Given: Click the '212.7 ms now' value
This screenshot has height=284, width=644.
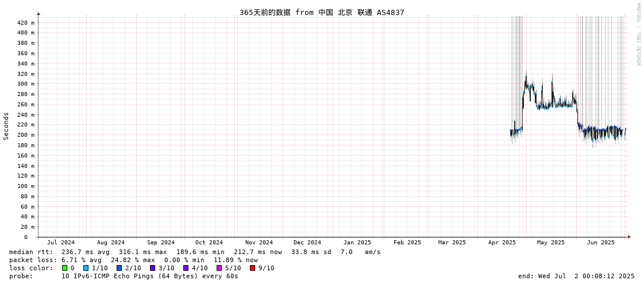Looking at the screenshot, I should pyautogui.click(x=259, y=252).
